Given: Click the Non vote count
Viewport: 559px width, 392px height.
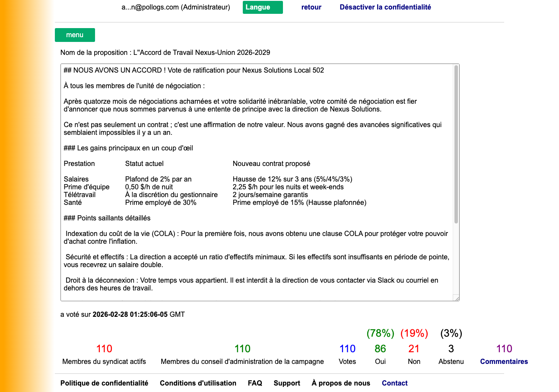Looking at the screenshot, I should coord(413,348).
